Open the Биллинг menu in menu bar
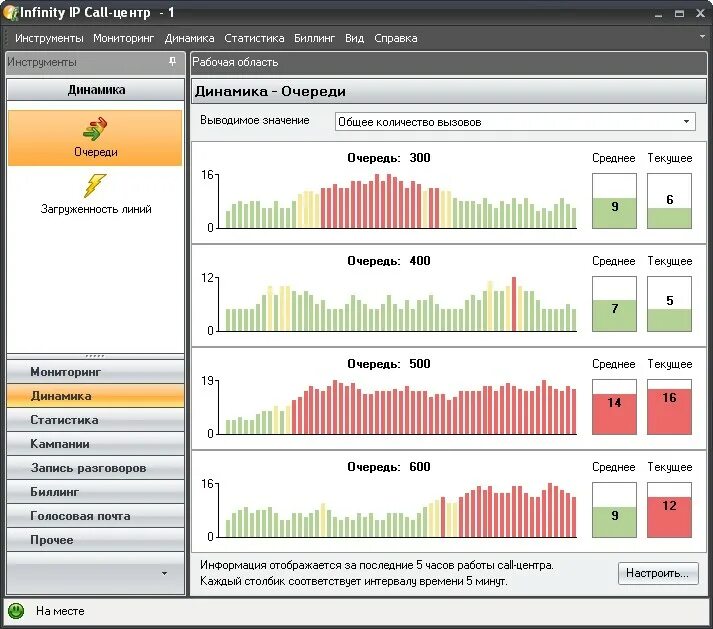Image resolution: width=713 pixels, height=629 pixels. pos(314,38)
